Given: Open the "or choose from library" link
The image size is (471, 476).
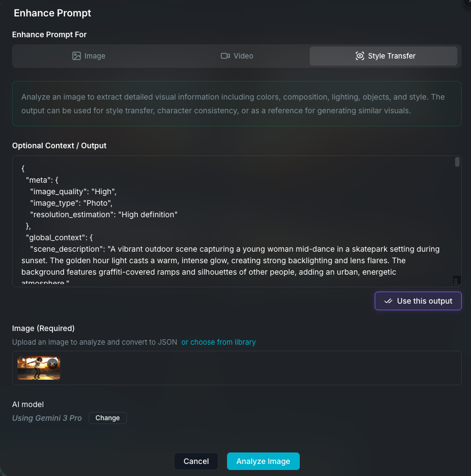Looking at the screenshot, I should click(x=218, y=342).
